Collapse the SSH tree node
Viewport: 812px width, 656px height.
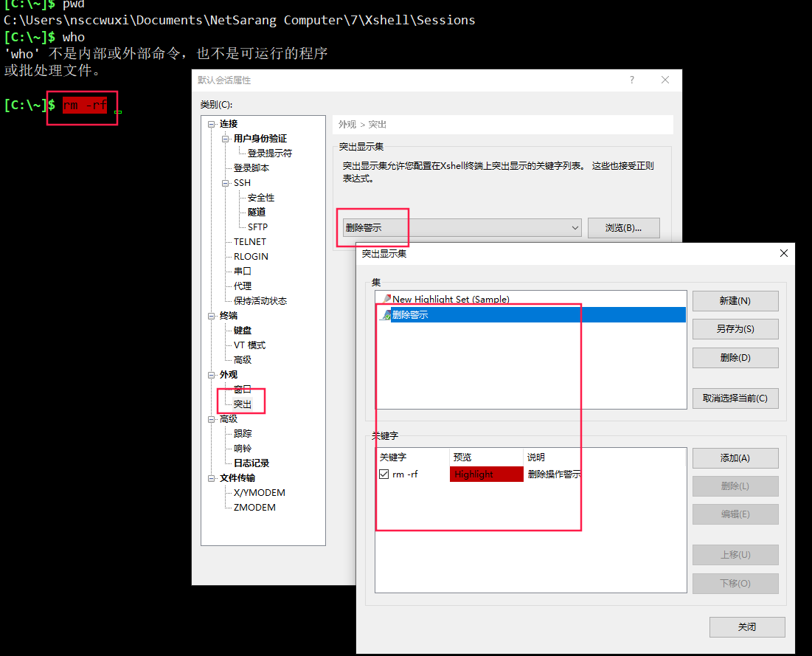click(225, 183)
